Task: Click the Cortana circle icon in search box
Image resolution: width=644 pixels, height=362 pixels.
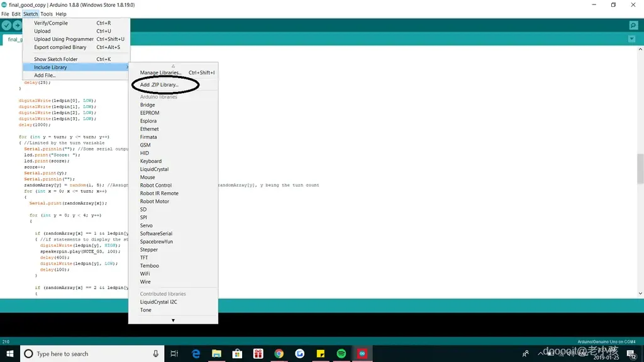Action: [x=28, y=354]
